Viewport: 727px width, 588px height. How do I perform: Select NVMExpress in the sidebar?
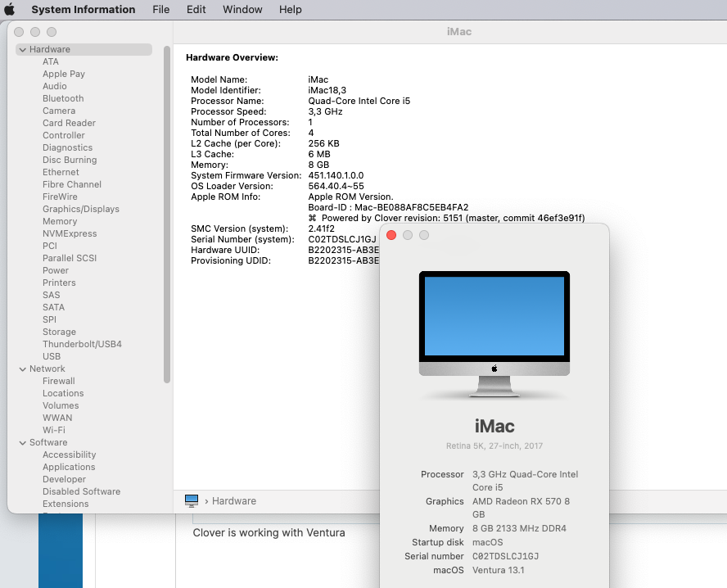[70, 233]
